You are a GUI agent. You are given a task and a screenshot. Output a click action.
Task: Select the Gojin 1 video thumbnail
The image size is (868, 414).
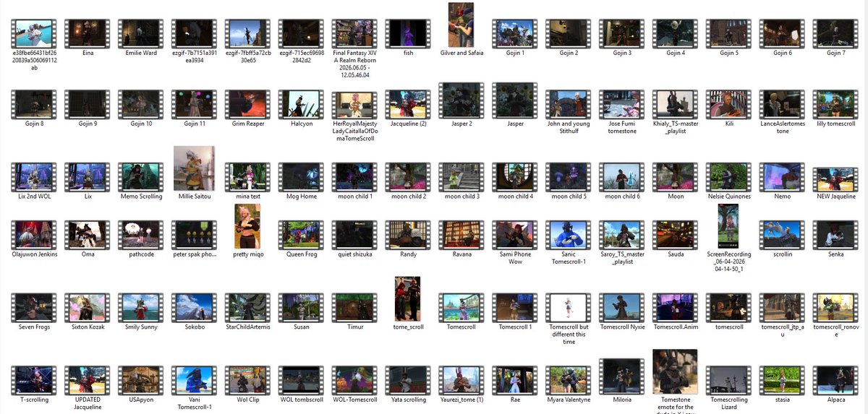click(516, 33)
